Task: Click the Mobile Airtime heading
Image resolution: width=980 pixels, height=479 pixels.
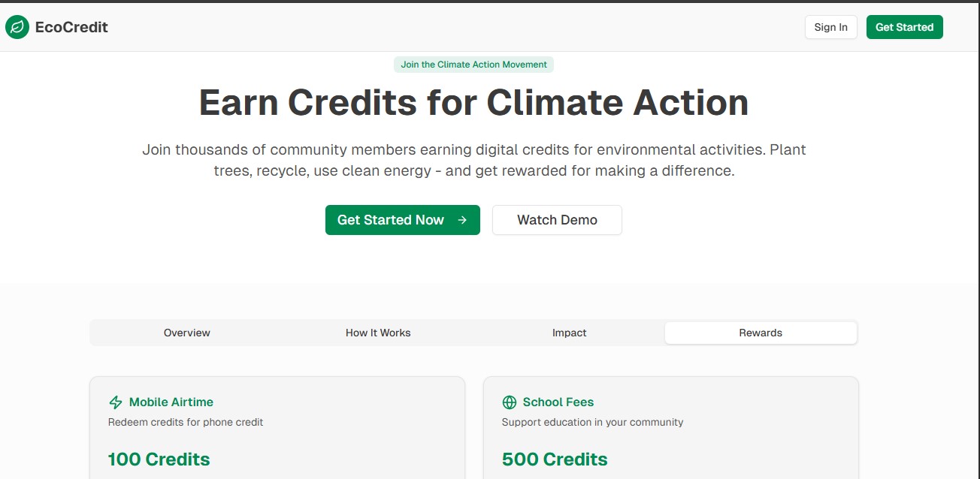Action: (171, 402)
